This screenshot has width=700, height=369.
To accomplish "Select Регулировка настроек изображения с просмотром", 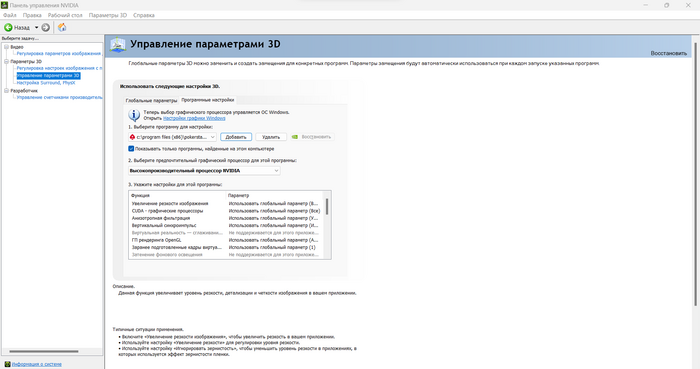I will (x=59, y=68).
